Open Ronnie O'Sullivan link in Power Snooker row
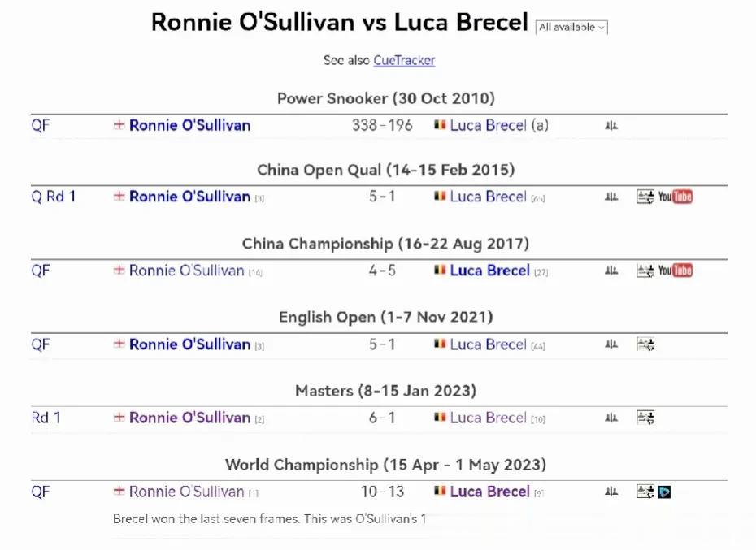The image size is (756, 550). [x=189, y=125]
